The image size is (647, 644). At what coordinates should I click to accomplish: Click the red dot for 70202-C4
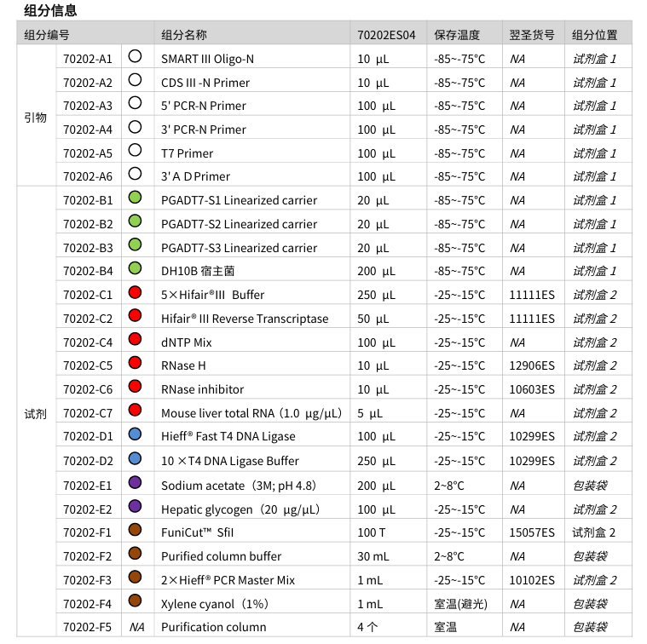pos(135,339)
